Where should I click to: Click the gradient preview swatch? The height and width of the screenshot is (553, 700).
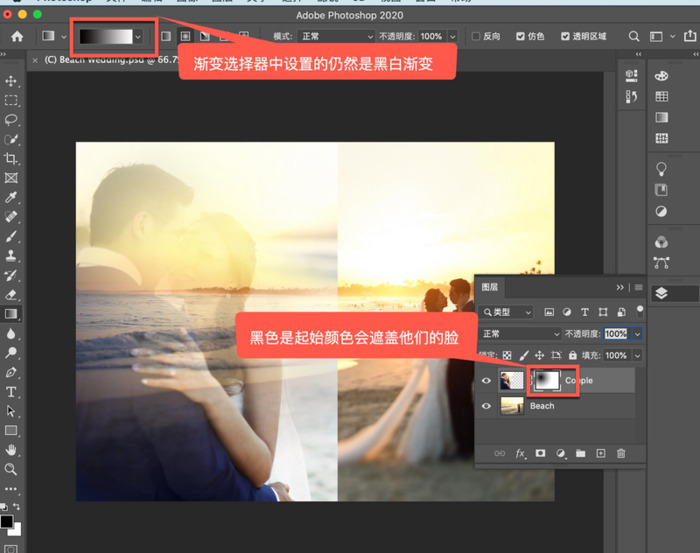[x=106, y=37]
